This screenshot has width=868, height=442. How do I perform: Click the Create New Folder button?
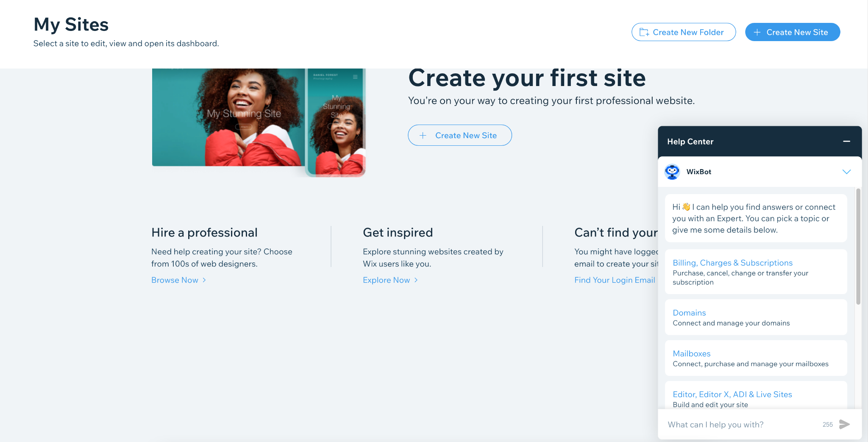point(683,32)
